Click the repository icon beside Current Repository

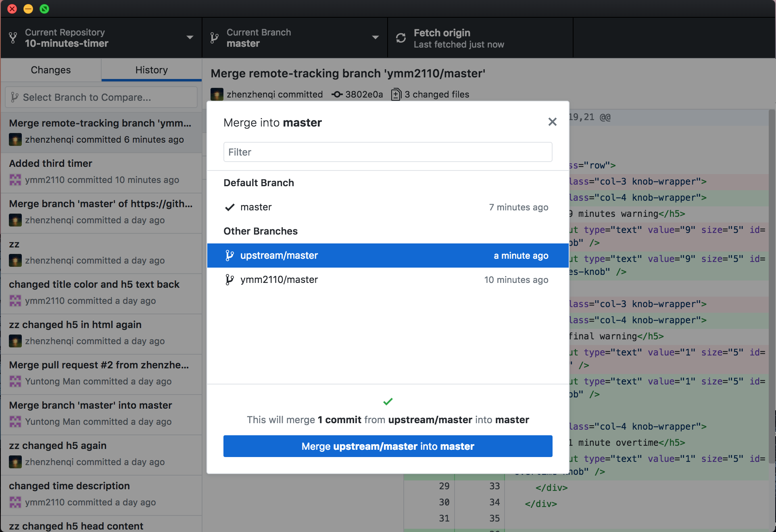(13, 38)
